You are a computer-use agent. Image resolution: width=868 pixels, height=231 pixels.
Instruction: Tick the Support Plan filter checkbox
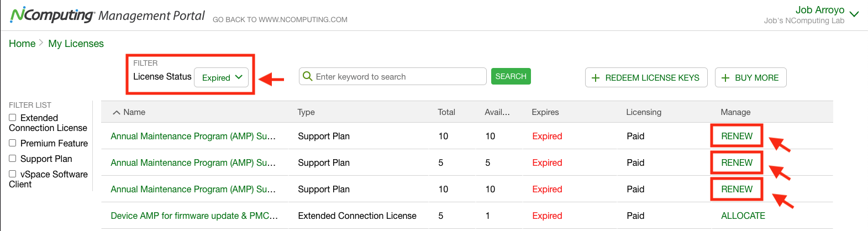(12, 159)
